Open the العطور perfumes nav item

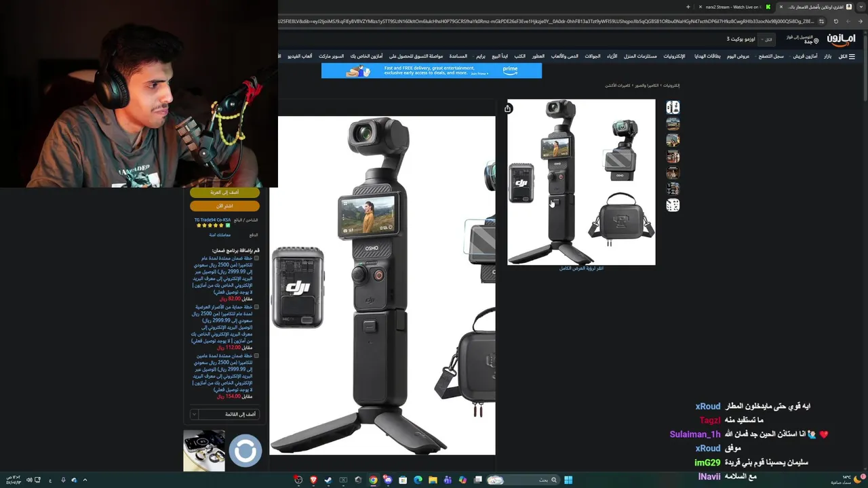(538, 56)
